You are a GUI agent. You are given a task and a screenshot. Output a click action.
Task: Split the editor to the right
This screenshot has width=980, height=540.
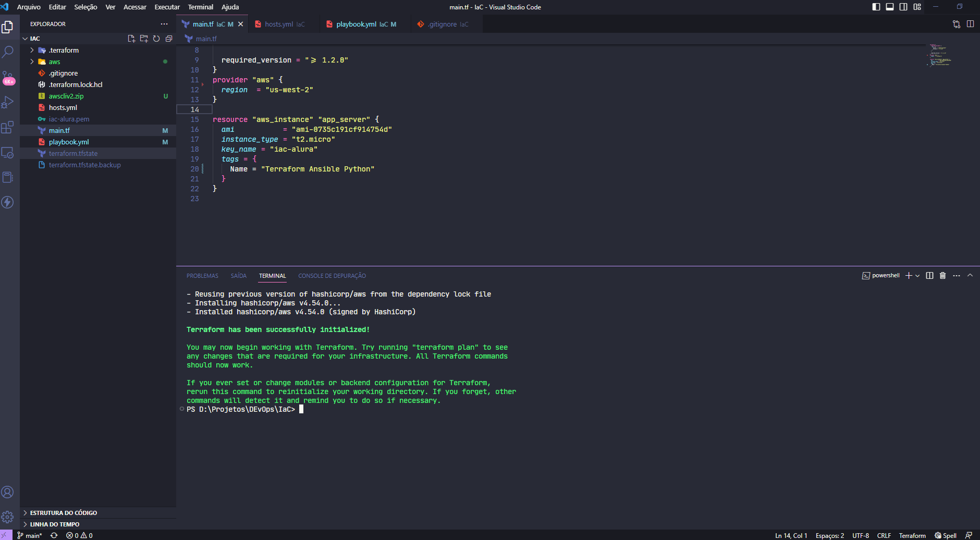click(970, 24)
